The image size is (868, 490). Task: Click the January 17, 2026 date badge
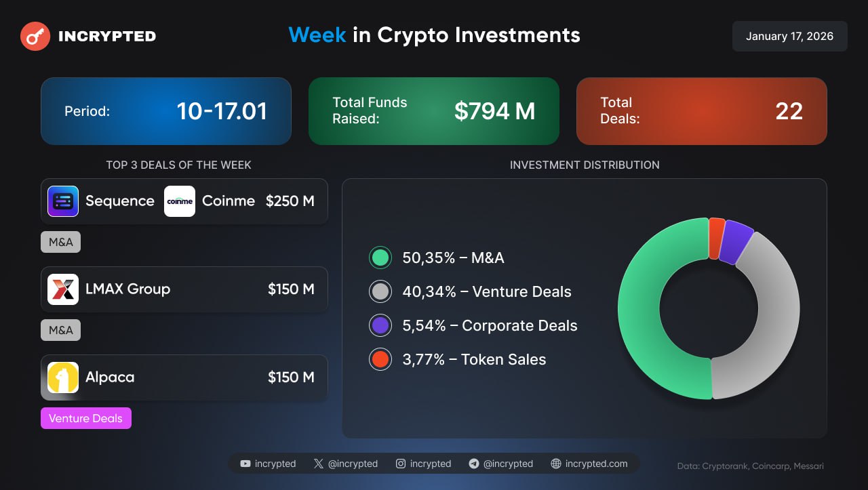point(789,37)
